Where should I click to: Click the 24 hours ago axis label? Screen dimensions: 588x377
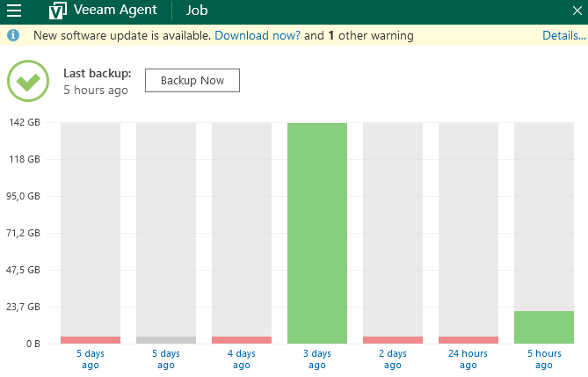tap(468, 359)
